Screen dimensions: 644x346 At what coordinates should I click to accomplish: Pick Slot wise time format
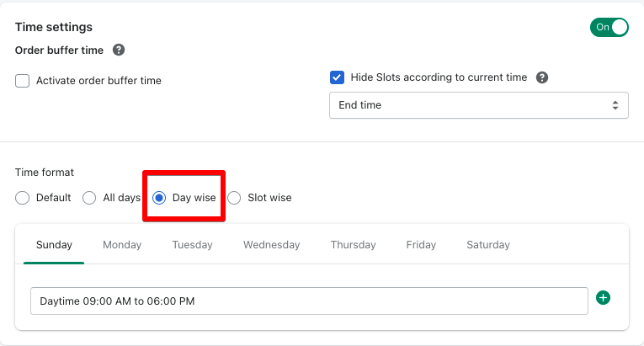click(234, 198)
